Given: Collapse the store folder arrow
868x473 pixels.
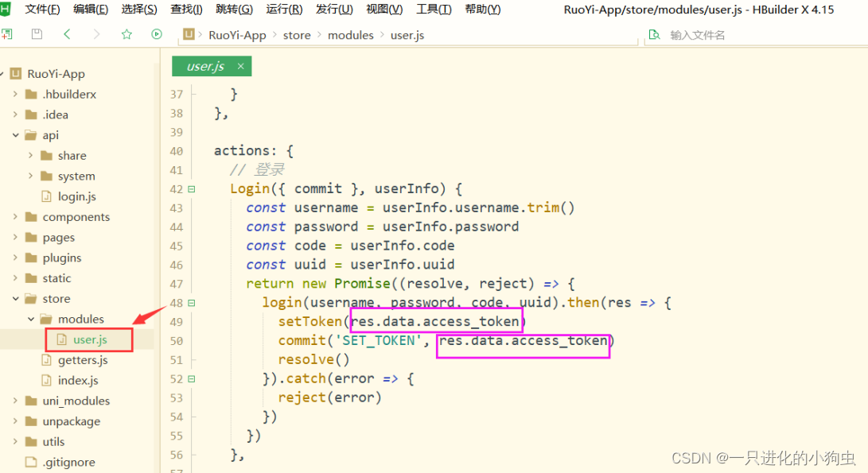Looking at the screenshot, I should (16, 299).
